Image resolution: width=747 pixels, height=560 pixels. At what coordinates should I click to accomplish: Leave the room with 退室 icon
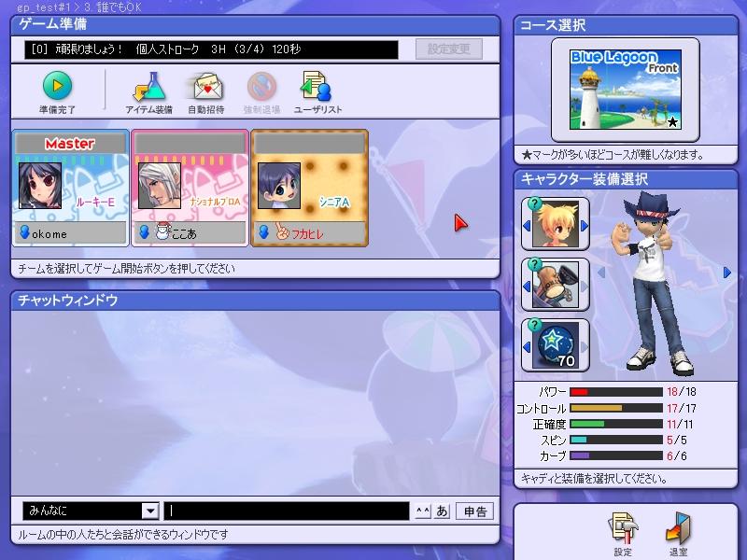click(679, 529)
